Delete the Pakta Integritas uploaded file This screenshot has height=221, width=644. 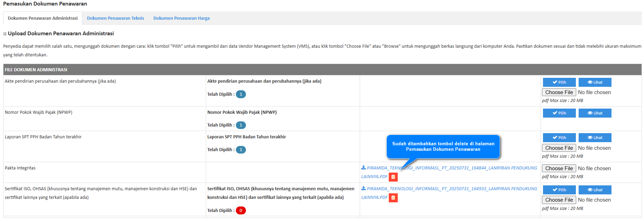point(393,177)
